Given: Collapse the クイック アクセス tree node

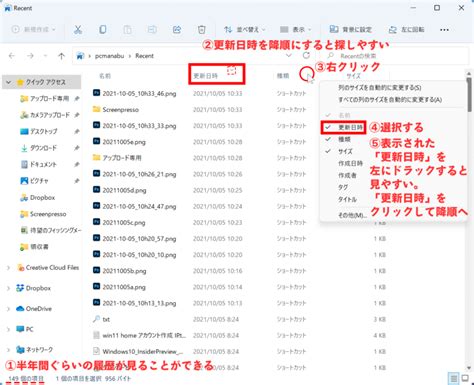Looking at the screenshot, I should click(8, 82).
